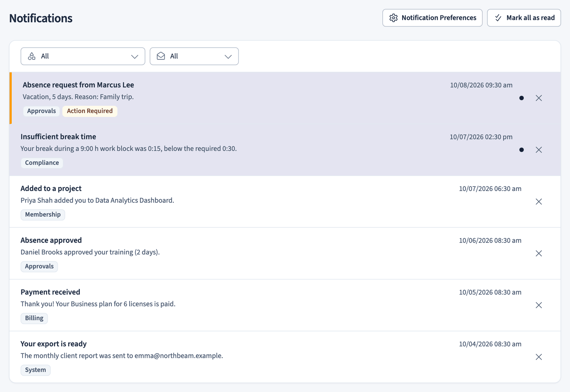Click the Compliance tag
This screenshot has width=570, height=392.
tap(42, 163)
